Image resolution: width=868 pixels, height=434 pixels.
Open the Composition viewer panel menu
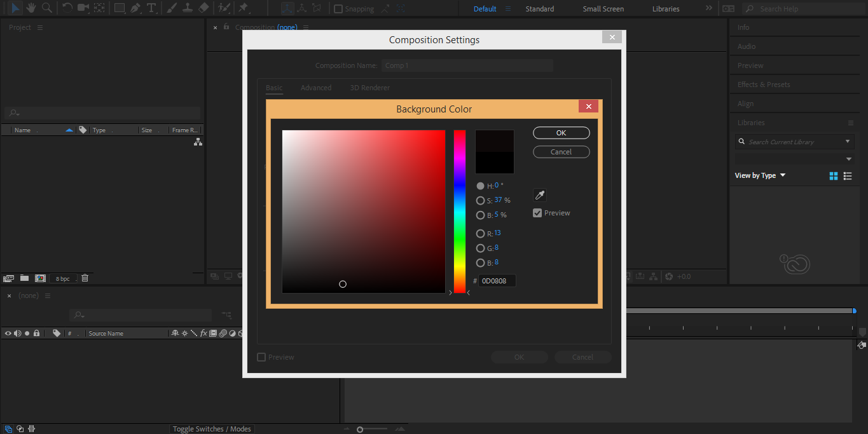pyautogui.click(x=306, y=27)
